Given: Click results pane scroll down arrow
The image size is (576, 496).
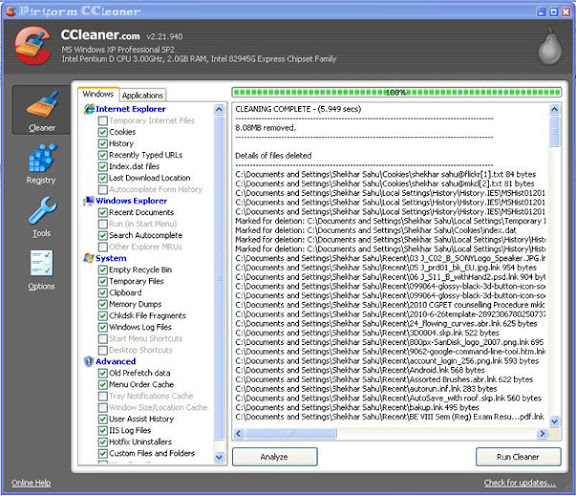Looking at the screenshot, I should (554, 421).
